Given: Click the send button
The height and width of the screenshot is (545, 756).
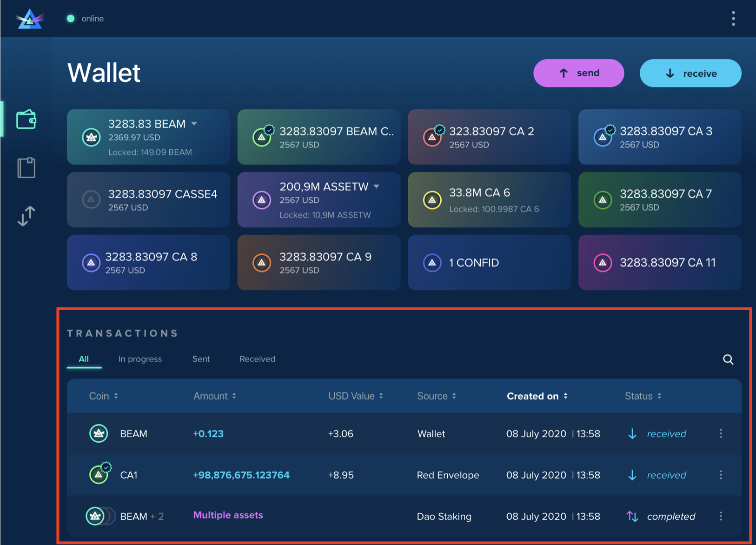Looking at the screenshot, I should [578, 73].
